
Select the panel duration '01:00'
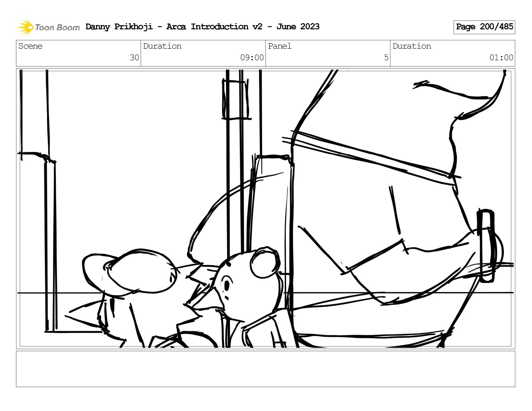point(501,58)
